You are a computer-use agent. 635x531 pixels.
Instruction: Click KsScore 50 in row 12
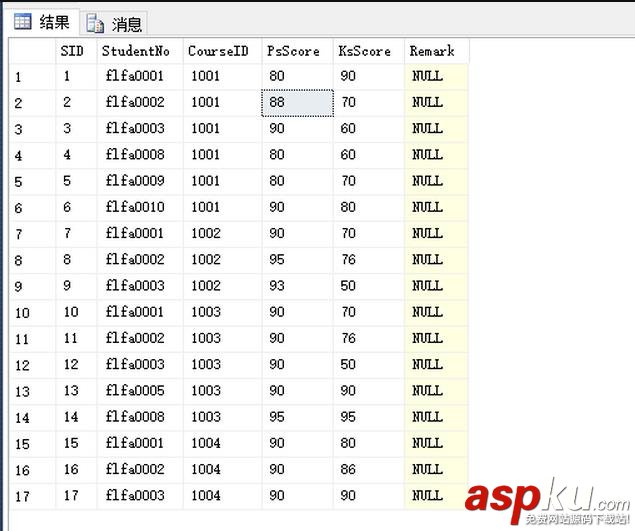coord(369,365)
